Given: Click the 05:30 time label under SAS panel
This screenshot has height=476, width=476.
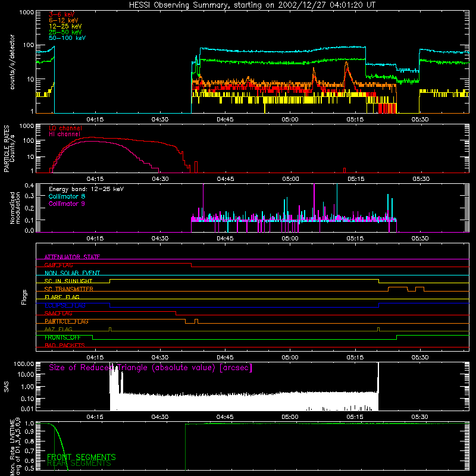Looking at the screenshot, I should 420,417.
